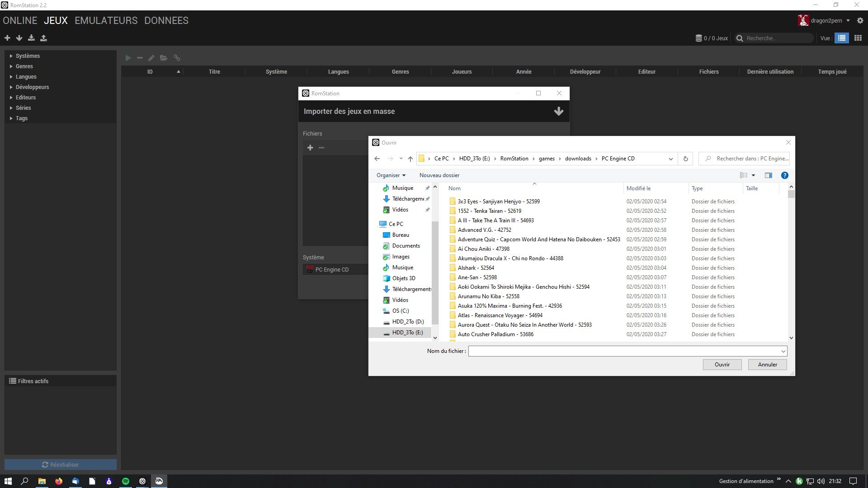
Task: Click the blue help icon in Ouvrir dialog
Action: 785,175
